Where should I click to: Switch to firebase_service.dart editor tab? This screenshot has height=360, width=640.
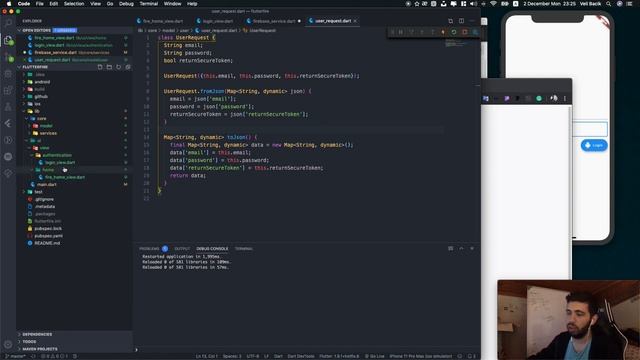[273, 21]
